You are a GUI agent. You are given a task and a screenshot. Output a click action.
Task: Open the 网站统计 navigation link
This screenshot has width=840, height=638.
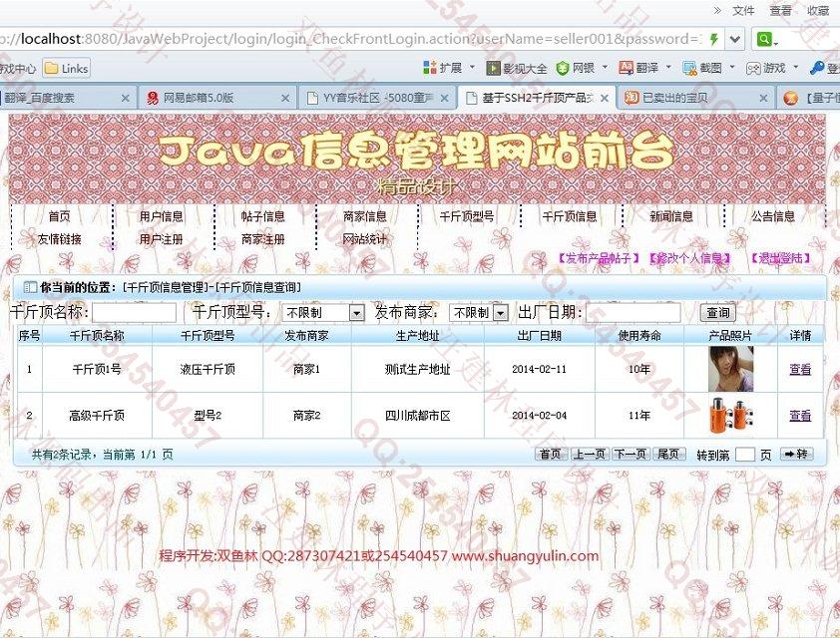(365, 239)
